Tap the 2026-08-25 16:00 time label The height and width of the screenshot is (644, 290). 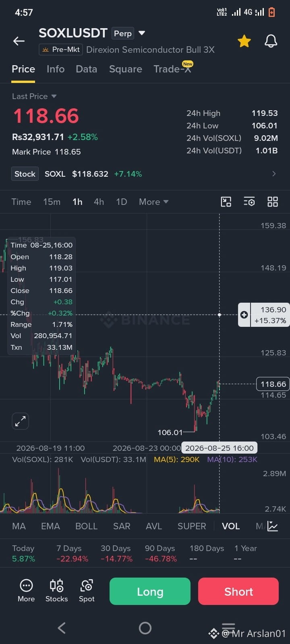point(219,448)
